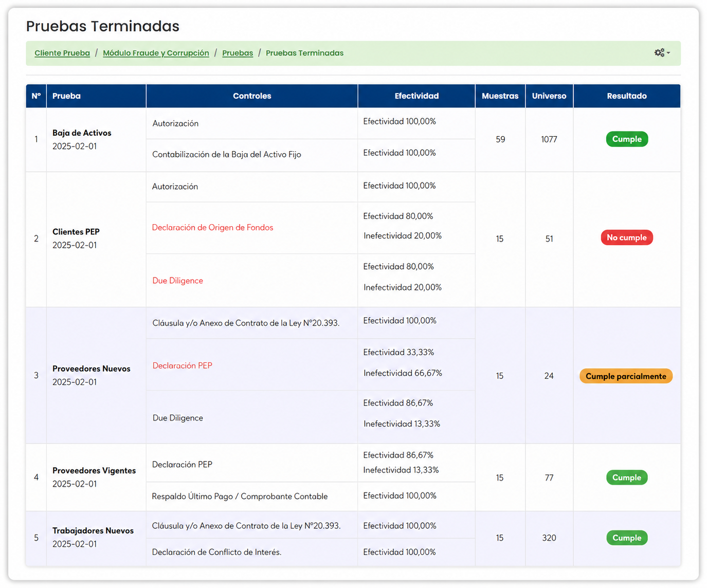This screenshot has height=588, width=707.
Task: Select the Efectividad 33,33% value
Action: (x=398, y=352)
